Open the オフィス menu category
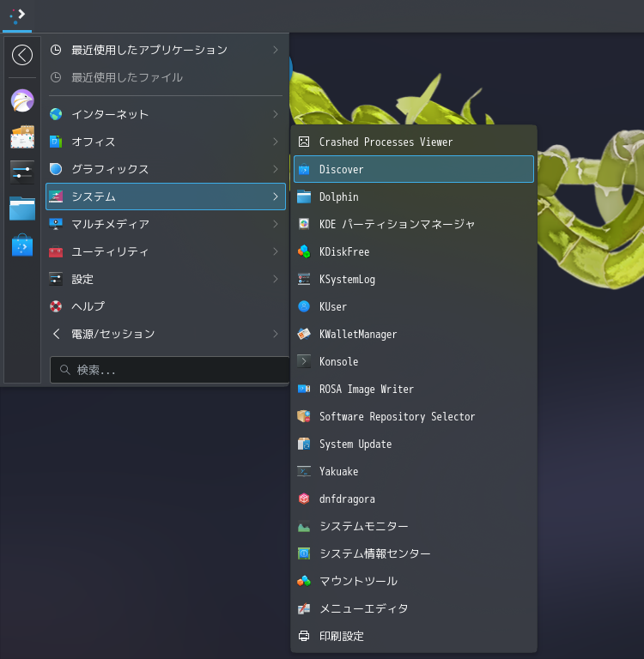The height and width of the screenshot is (659, 644). click(166, 142)
